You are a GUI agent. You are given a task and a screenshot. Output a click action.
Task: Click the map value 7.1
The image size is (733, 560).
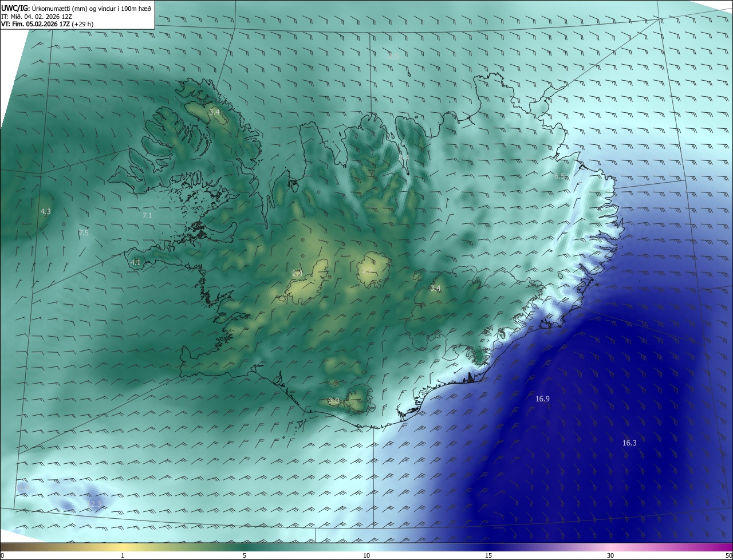point(147,215)
